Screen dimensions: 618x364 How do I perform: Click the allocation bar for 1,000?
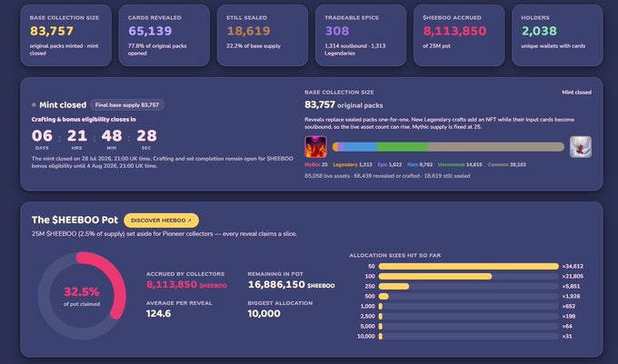(x=469, y=306)
